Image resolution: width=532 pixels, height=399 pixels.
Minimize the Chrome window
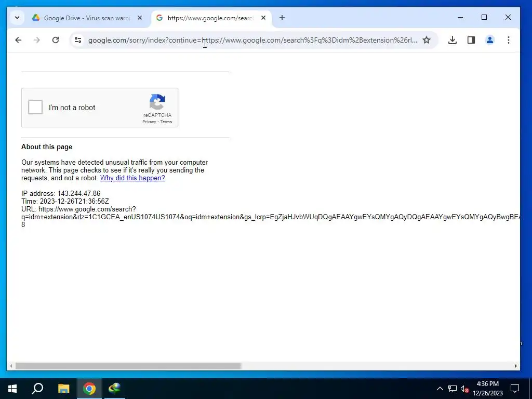pos(460,17)
